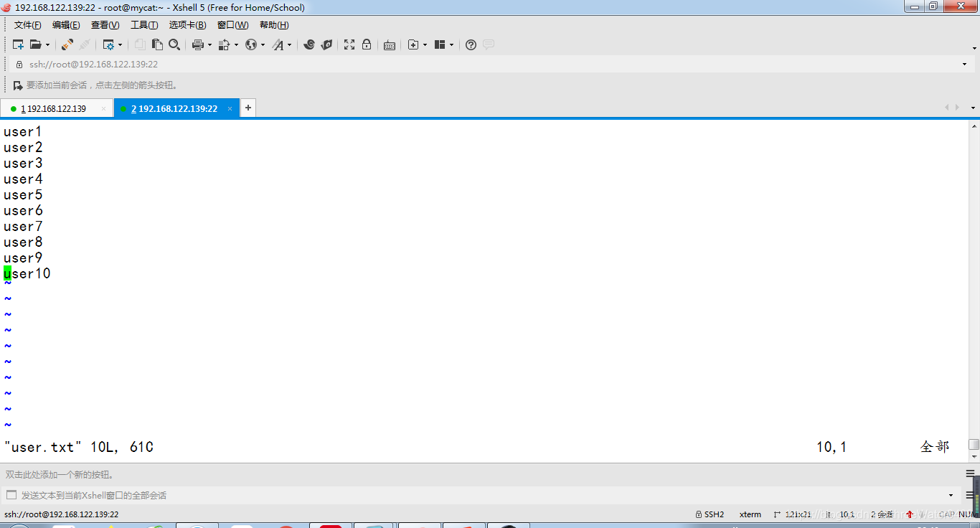Open the 帮助(H) menu
Screen dimensions: 980x528
[274, 25]
